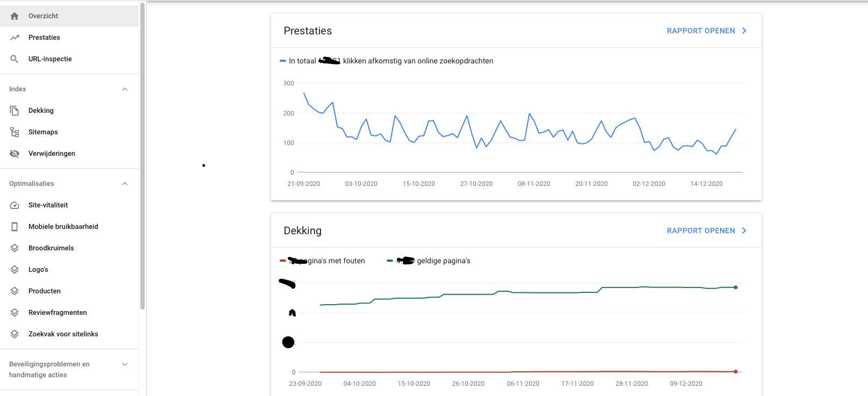Collapse the Index section chevron
Screen dimensions: 868x396
click(x=125, y=89)
